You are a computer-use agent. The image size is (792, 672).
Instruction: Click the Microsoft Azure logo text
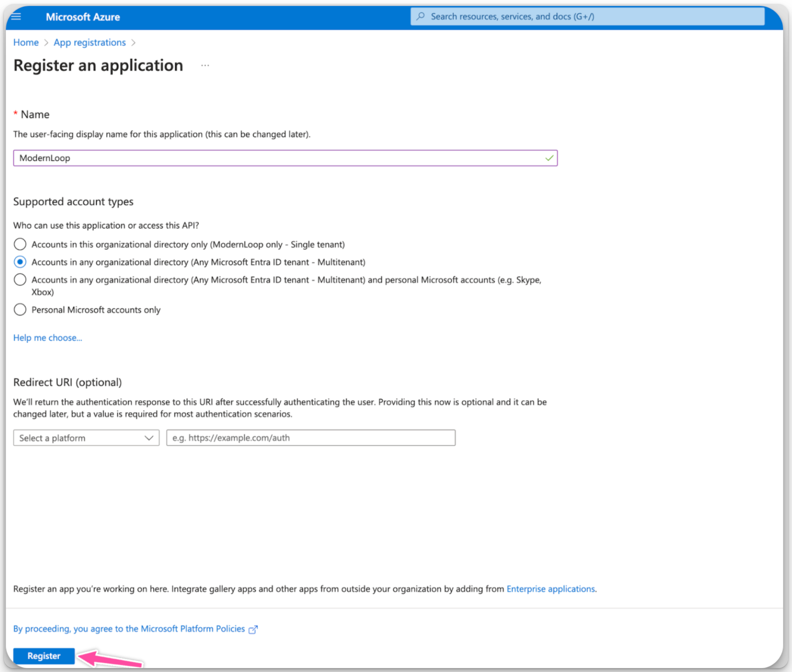pos(83,17)
